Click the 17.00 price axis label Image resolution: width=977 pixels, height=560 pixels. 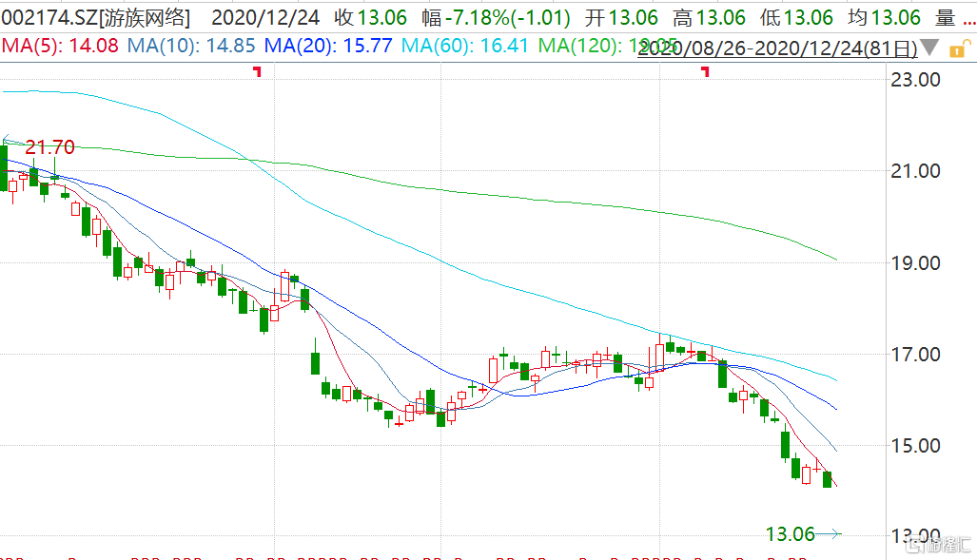coord(915,355)
